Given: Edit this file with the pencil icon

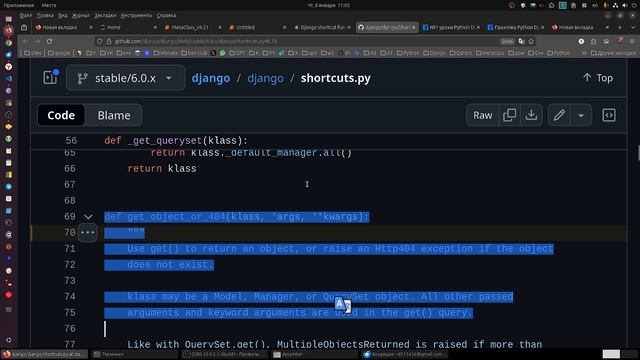Looking at the screenshot, I should [559, 116].
